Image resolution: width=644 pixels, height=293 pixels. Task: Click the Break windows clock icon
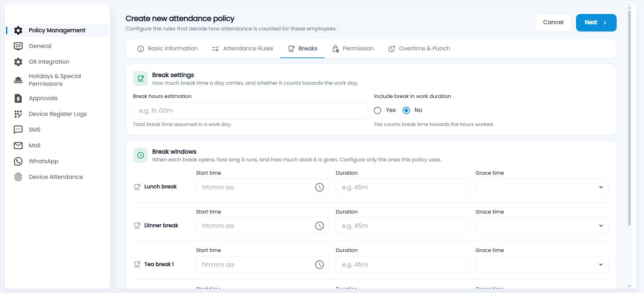coord(141,155)
